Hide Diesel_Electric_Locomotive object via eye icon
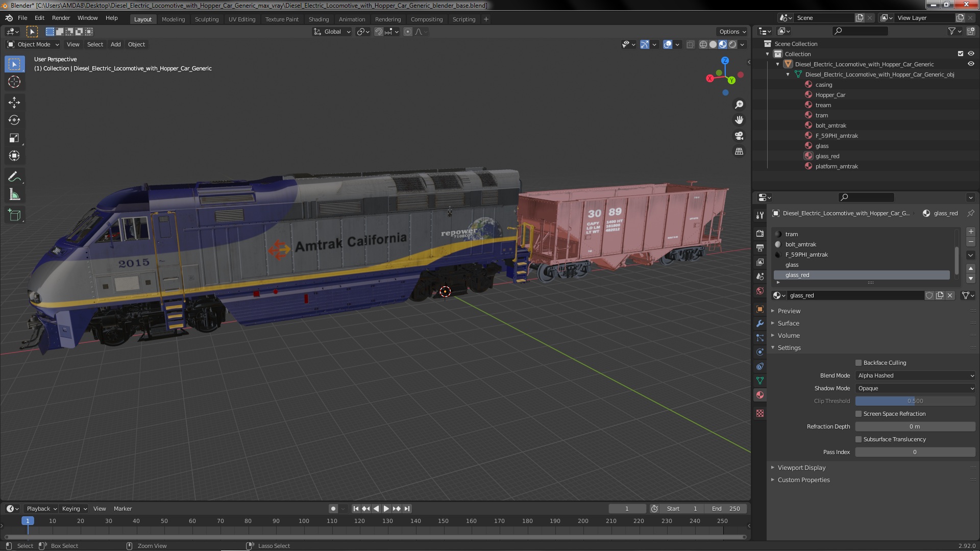Image resolution: width=980 pixels, height=551 pixels. (971, 64)
